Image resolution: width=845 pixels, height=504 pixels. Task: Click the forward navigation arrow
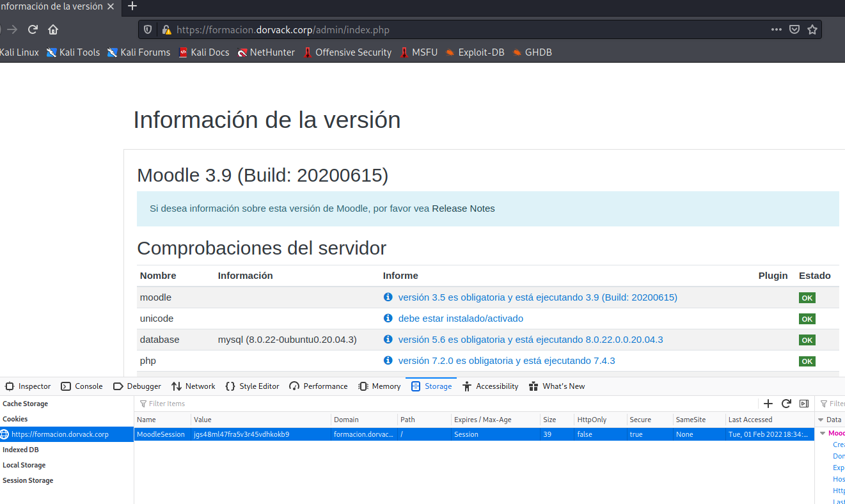[12, 29]
